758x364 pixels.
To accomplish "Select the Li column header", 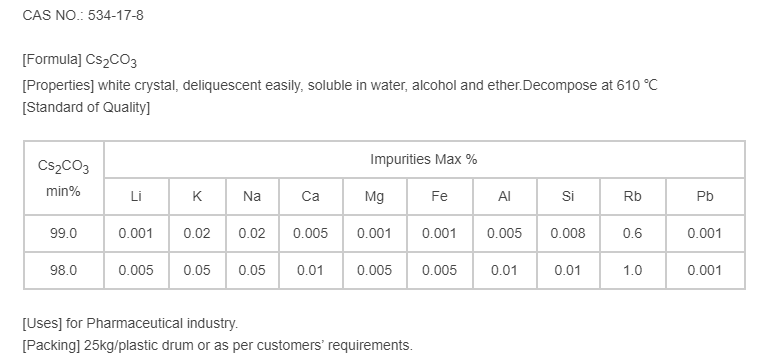I will click(136, 196).
